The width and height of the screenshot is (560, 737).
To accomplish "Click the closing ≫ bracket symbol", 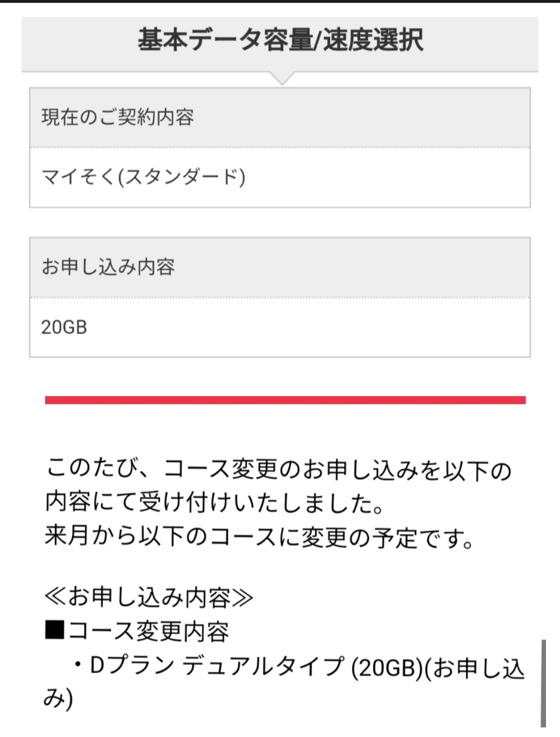I will tap(243, 597).
